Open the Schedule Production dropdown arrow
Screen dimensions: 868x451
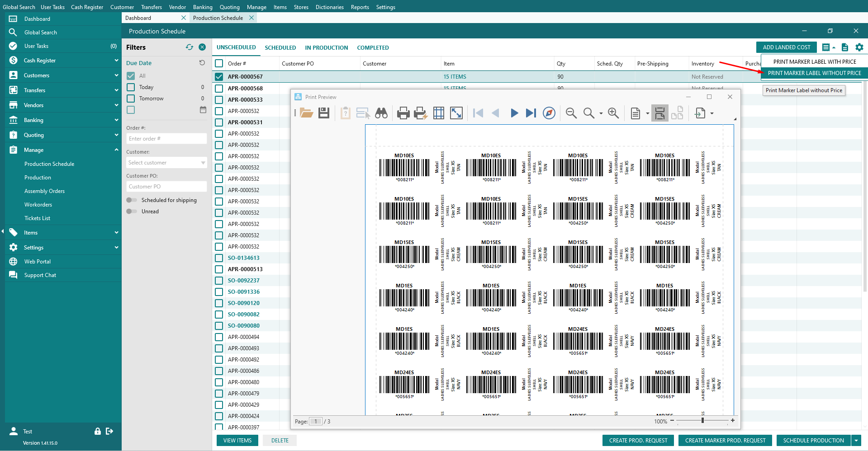click(x=856, y=441)
